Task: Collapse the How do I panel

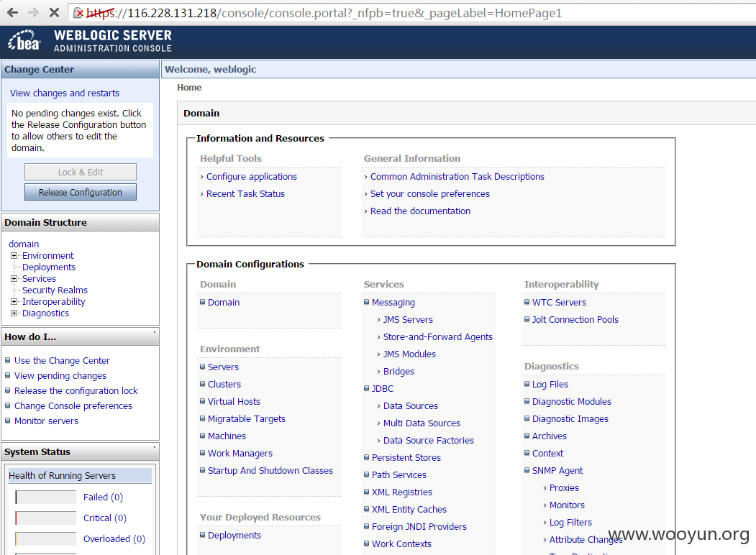Action: coord(154,332)
